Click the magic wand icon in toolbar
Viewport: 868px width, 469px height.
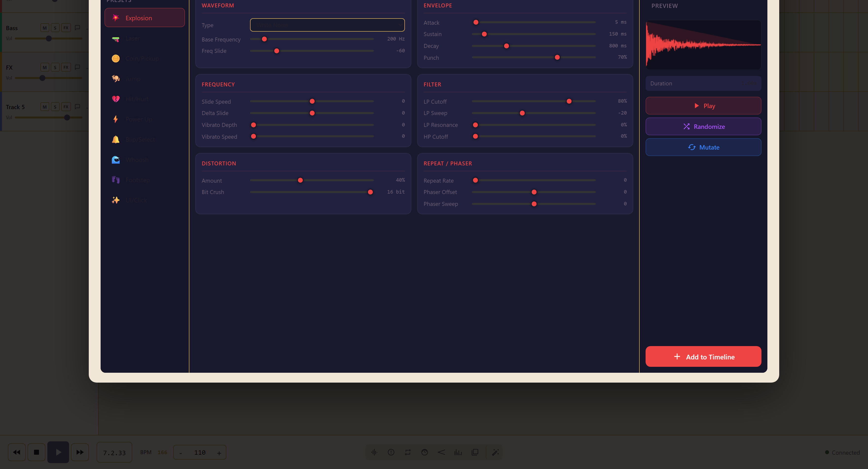click(495, 452)
